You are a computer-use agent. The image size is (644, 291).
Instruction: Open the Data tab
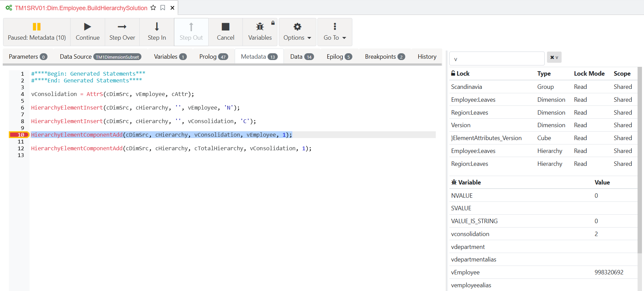click(302, 57)
